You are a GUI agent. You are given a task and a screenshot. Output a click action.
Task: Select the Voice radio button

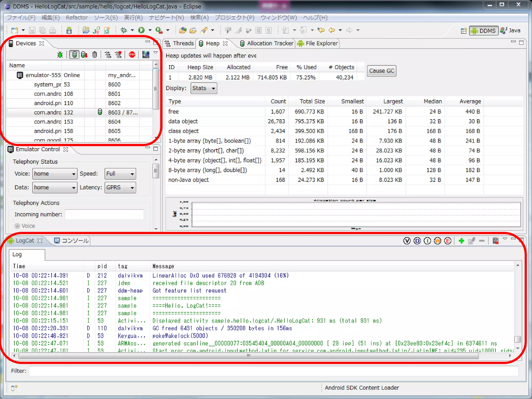point(17,226)
